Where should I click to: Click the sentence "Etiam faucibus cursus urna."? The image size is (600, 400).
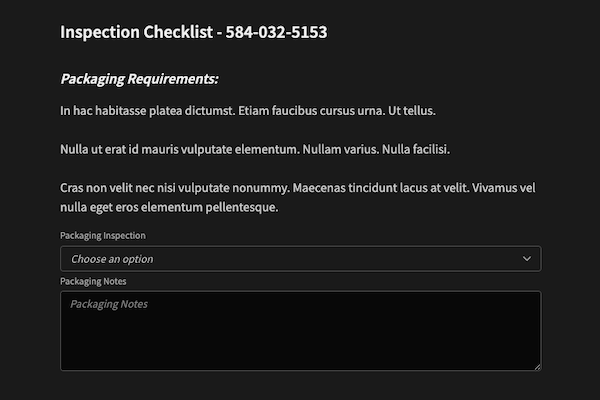click(x=311, y=111)
